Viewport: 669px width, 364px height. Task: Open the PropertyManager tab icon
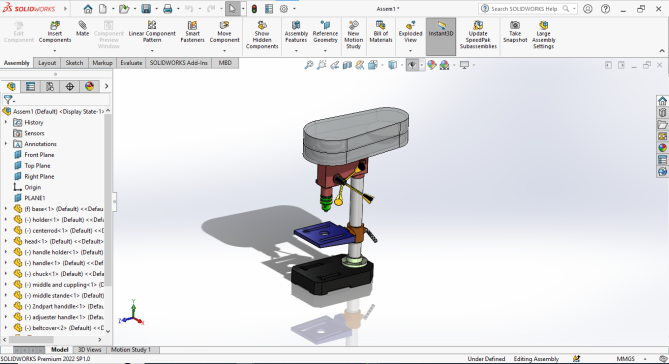point(30,86)
